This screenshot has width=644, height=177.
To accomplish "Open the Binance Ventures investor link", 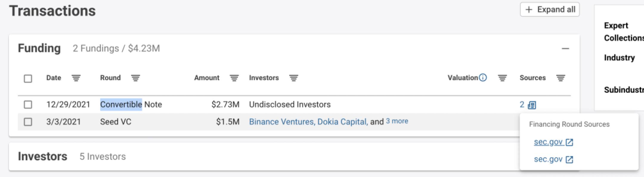I will click(x=281, y=122).
